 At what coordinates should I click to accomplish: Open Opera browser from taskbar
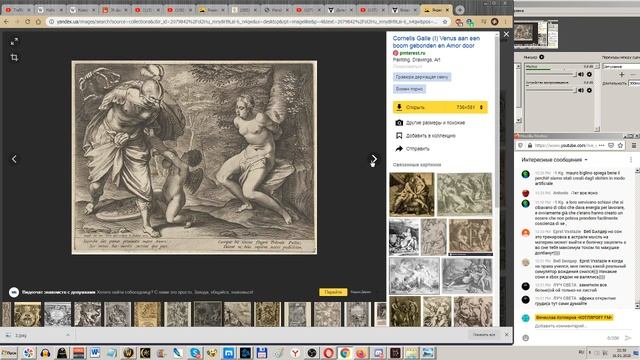click(328, 352)
